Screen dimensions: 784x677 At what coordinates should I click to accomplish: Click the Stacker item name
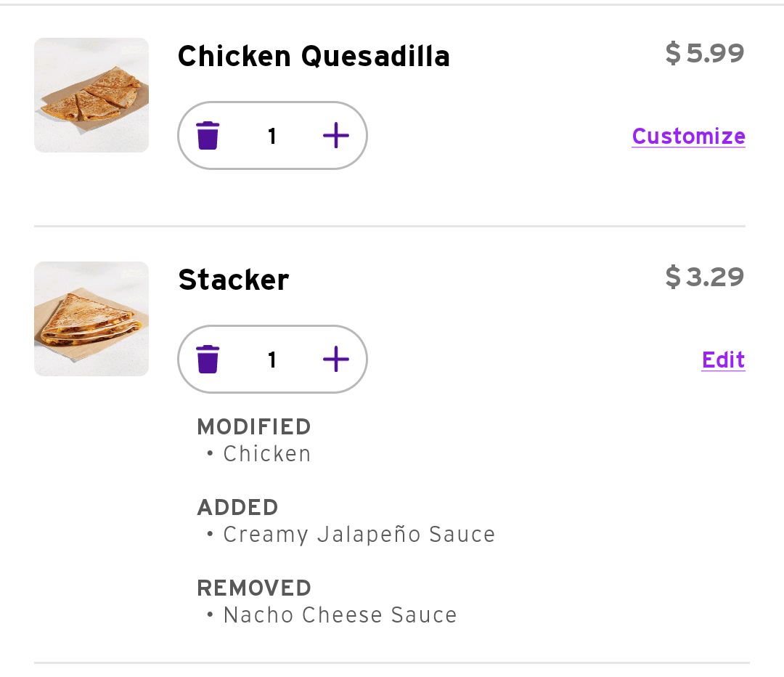pos(234,280)
